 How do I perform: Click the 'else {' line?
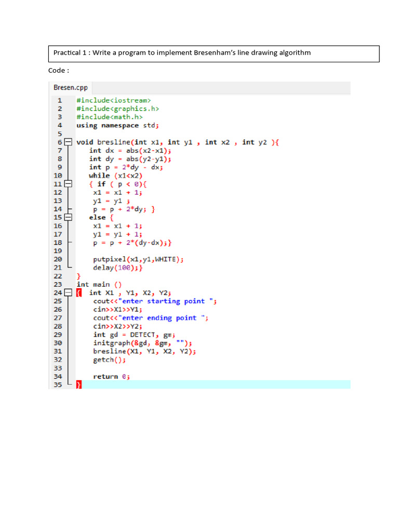tap(101, 218)
